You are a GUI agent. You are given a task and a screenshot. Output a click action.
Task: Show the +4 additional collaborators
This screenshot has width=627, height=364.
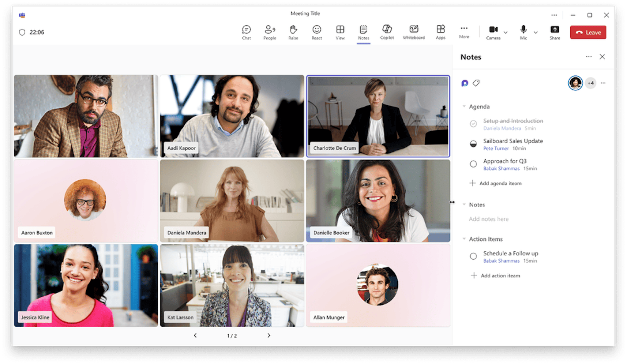pyautogui.click(x=591, y=83)
